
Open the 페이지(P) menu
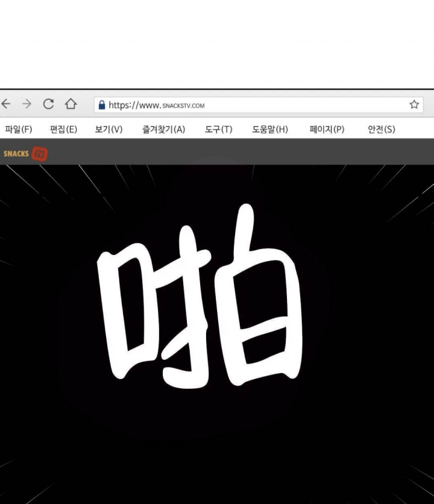tap(327, 130)
